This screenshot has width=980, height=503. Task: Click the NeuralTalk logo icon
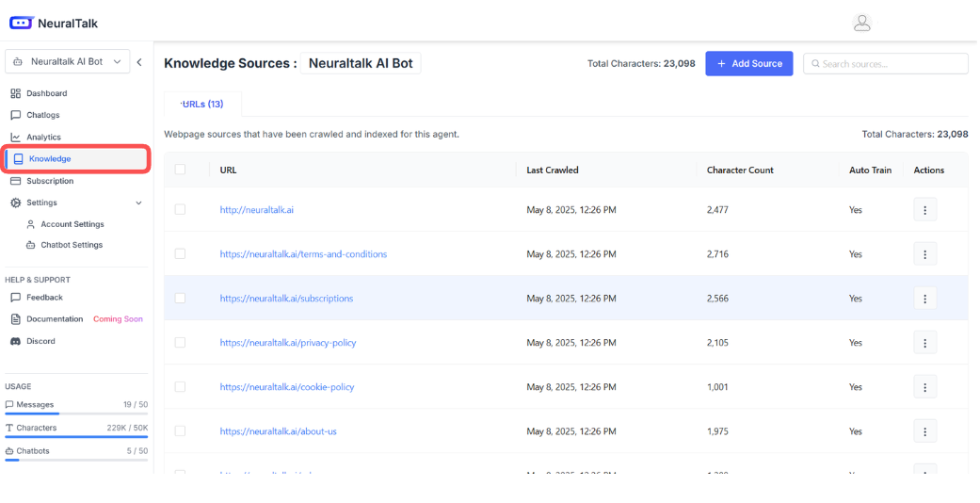22,24
